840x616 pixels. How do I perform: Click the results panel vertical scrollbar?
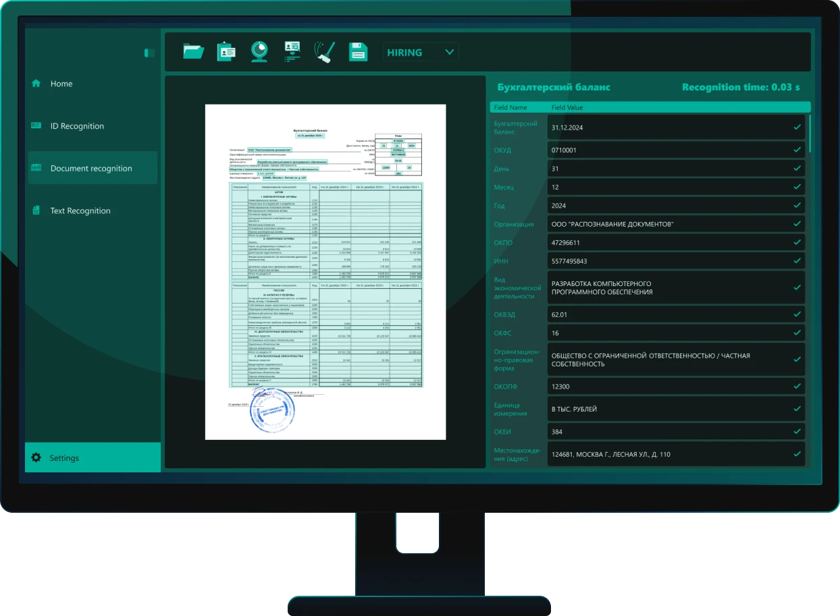coord(809,134)
